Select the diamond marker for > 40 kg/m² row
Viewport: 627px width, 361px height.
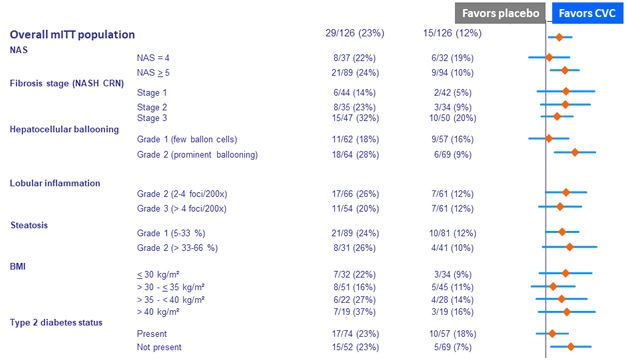[567, 312]
